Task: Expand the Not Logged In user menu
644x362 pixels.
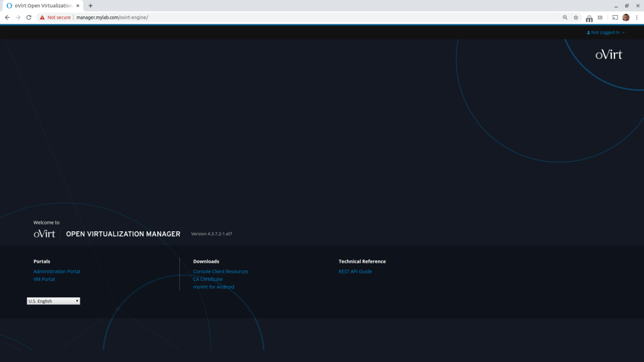Action: (x=606, y=33)
